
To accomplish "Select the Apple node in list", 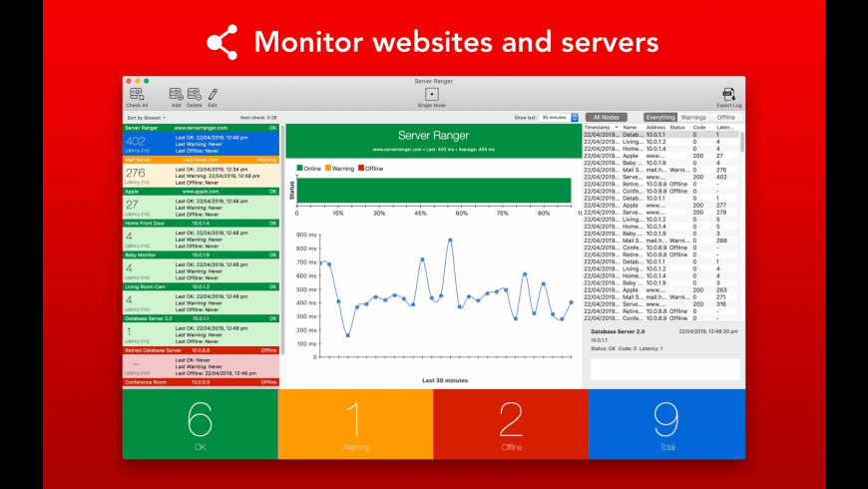I will tap(201, 204).
